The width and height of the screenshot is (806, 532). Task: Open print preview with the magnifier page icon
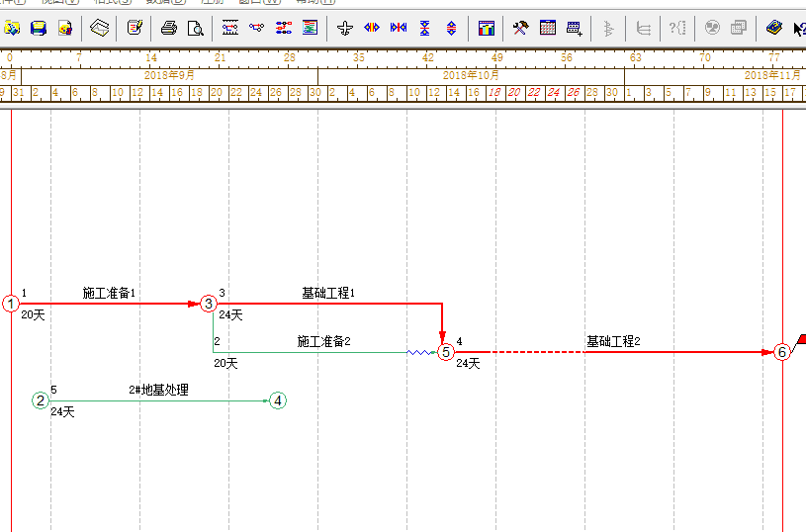[196, 28]
